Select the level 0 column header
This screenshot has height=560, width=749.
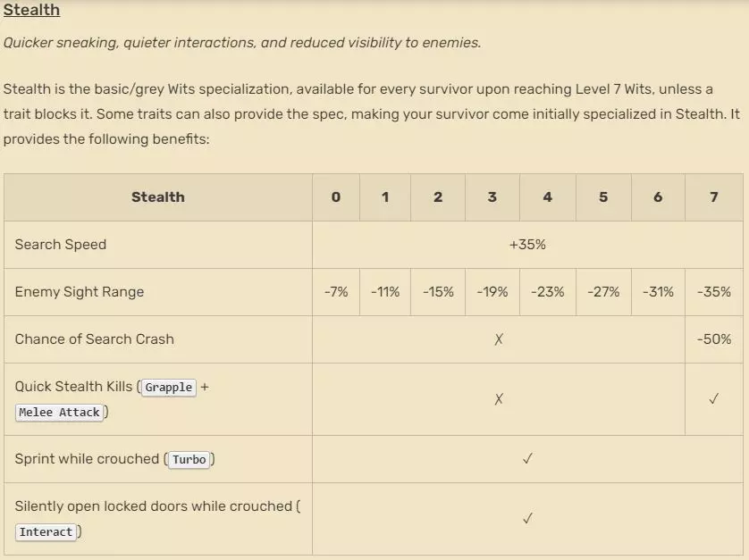(x=336, y=196)
